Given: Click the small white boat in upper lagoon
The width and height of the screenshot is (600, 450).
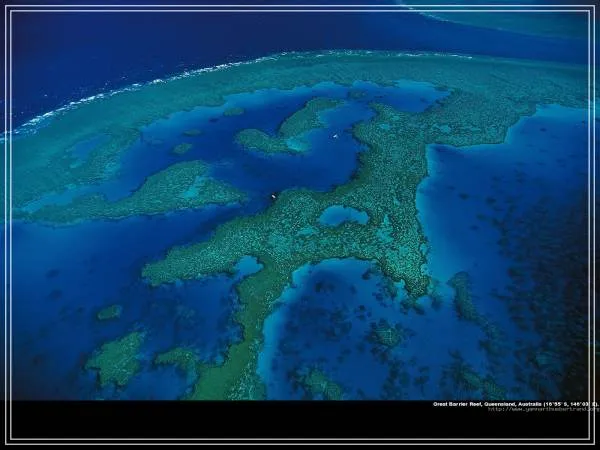Looking at the screenshot, I should pyautogui.click(x=335, y=136).
